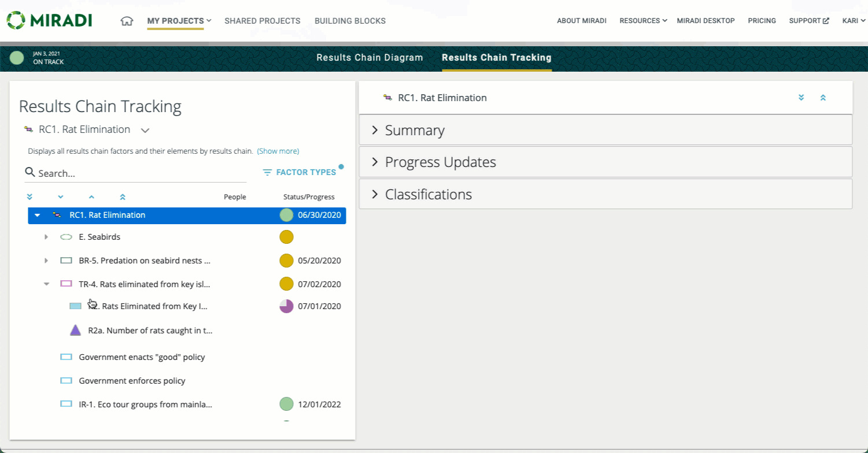Click the Miradi logo
The image size is (868, 453).
[49, 20]
